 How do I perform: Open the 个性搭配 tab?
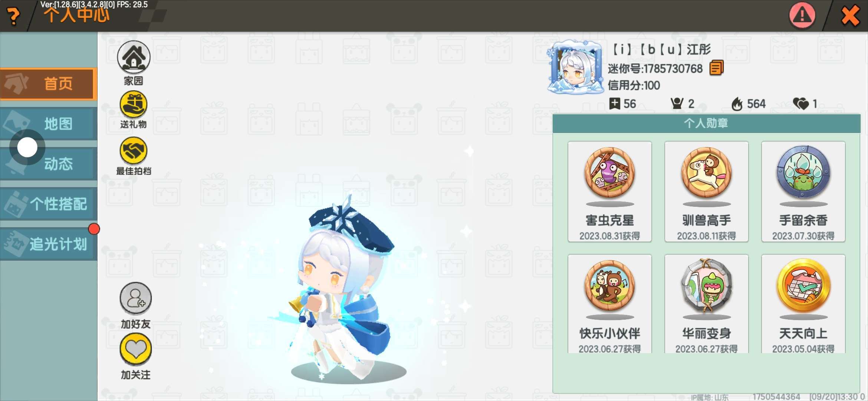click(x=48, y=204)
